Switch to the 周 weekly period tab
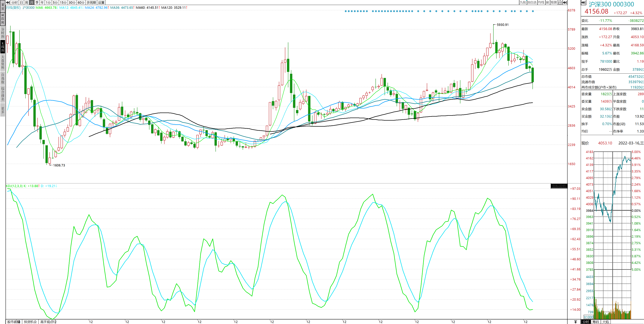Viewport: 644px width, 324px height. click(26, 3)
